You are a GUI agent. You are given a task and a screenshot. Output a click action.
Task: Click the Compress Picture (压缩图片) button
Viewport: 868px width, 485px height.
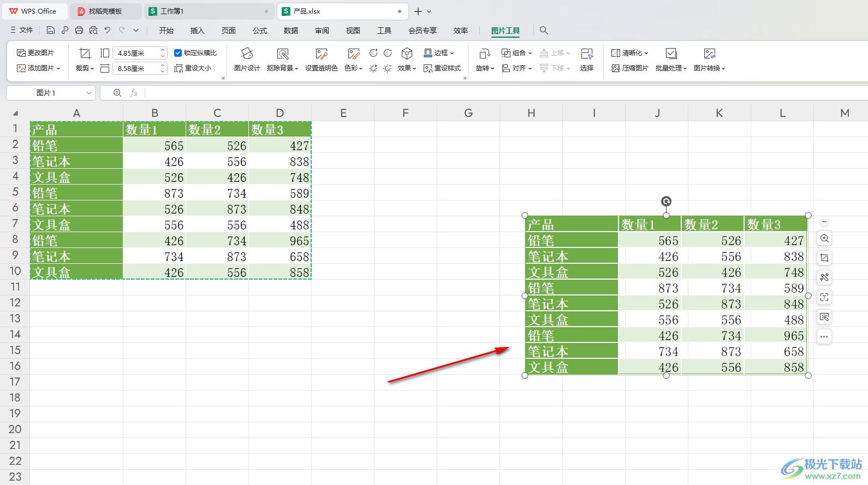[x=630, y=68]
